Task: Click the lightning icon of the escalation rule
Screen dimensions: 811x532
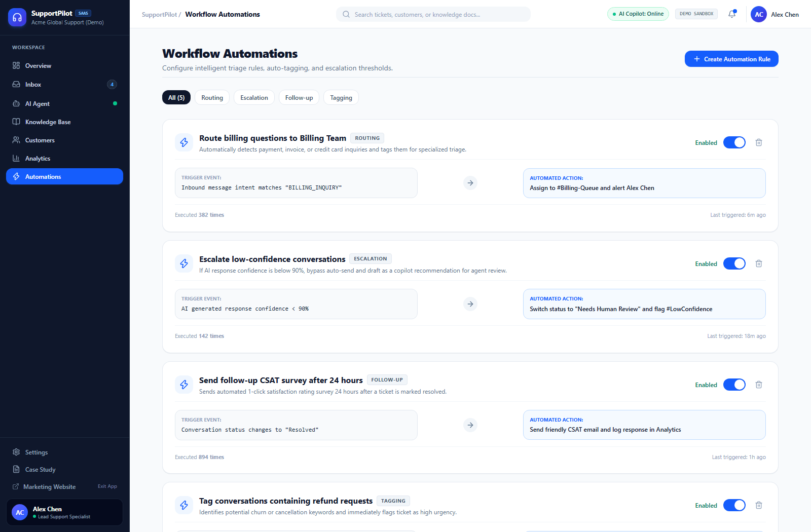Action: coord(184,263)
